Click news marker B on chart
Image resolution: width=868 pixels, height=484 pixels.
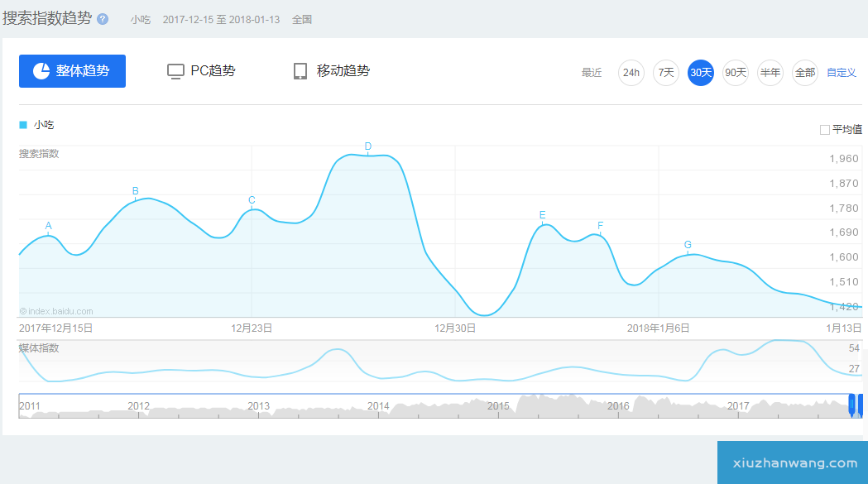point(136,191)
